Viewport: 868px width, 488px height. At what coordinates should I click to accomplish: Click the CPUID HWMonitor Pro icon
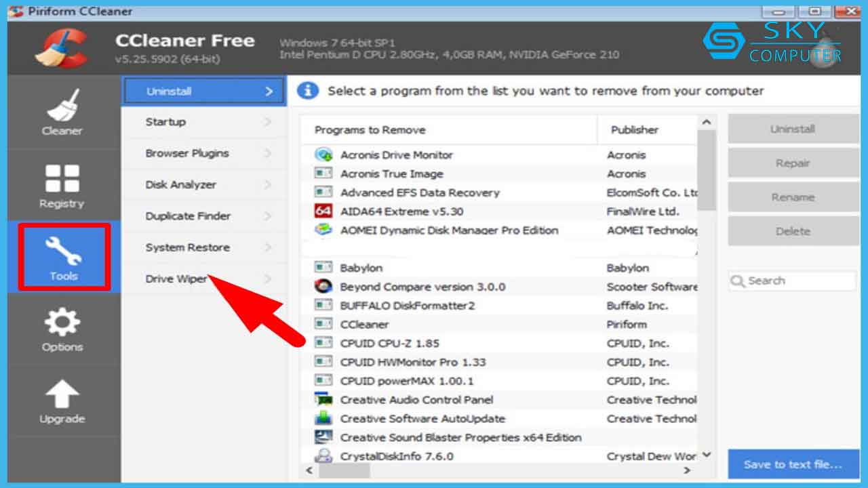[323, 362]
